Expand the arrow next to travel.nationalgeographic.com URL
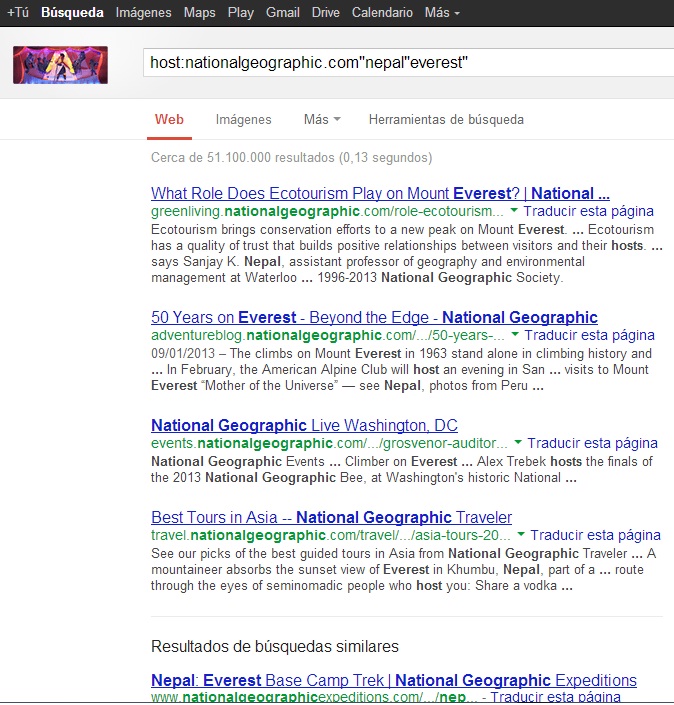 521,534
